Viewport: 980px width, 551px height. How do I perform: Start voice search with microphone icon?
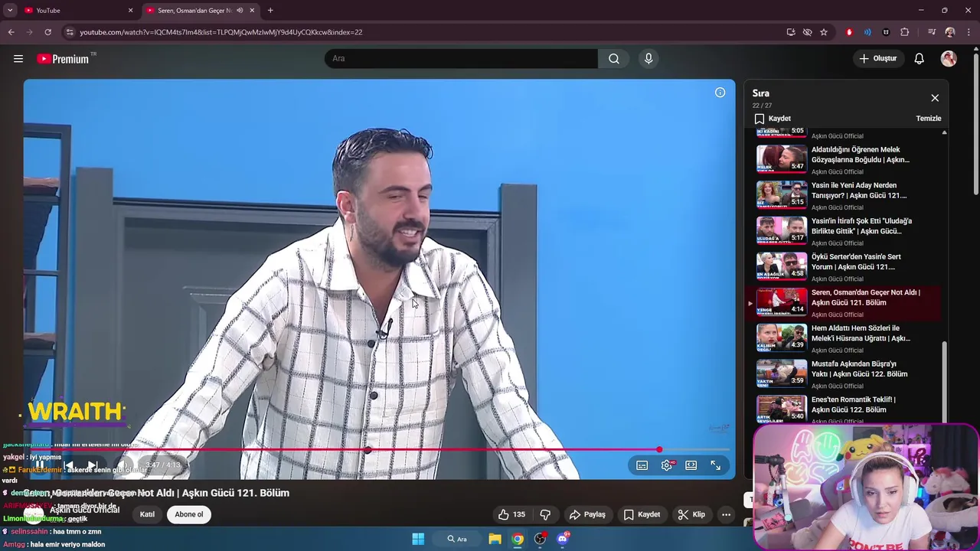click(x=648, y=59)
